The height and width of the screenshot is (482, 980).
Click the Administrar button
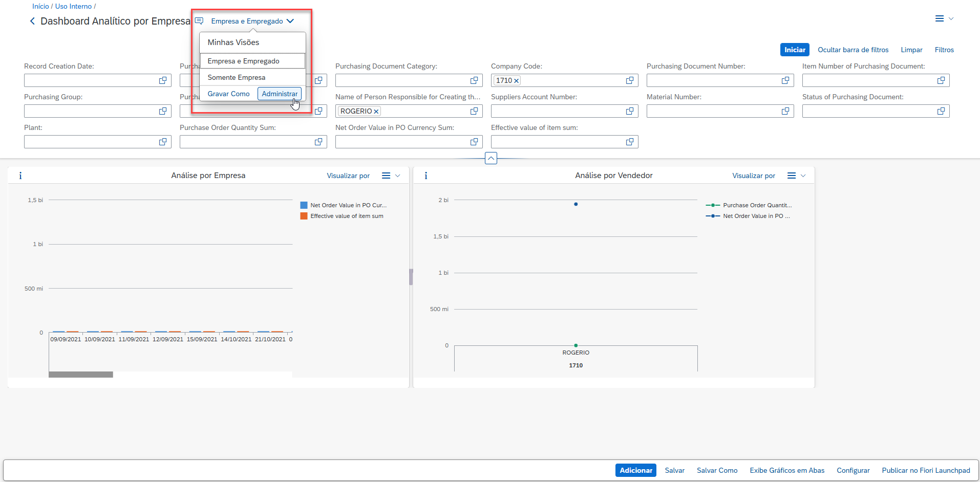click(x=279, y=94)
